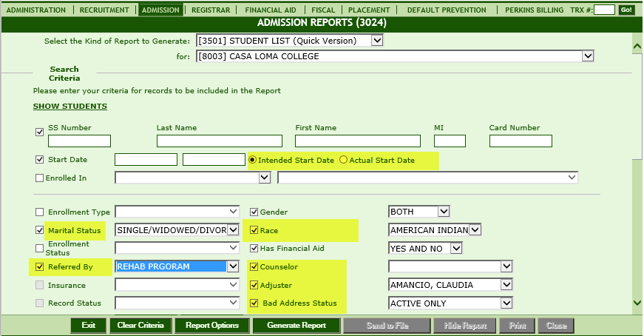
Task: Click the disabled Record Status checkbox
Action: [39, 303]
